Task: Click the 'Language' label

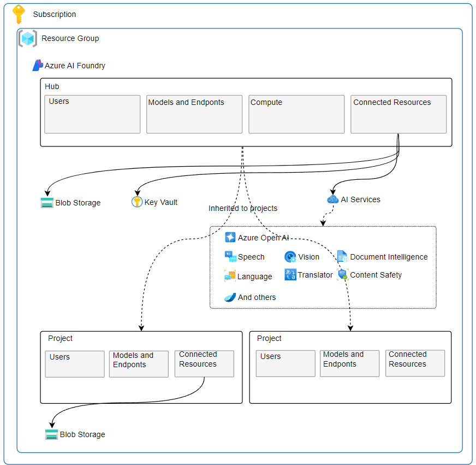Action: click(x=255, y=276)
